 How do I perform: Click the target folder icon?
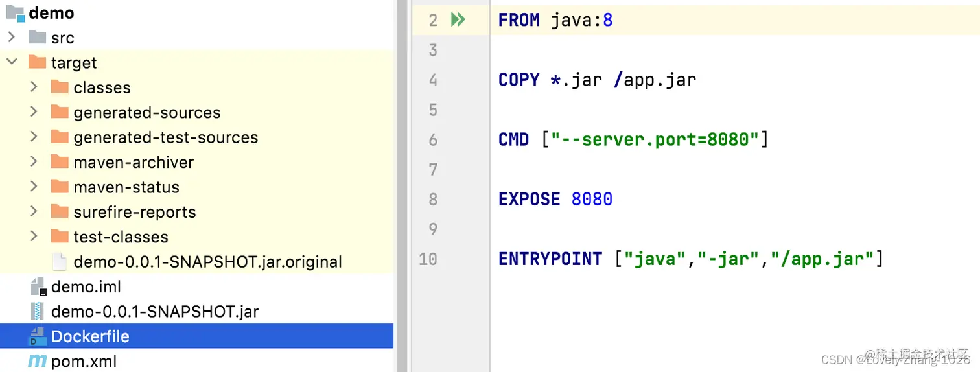38,62
